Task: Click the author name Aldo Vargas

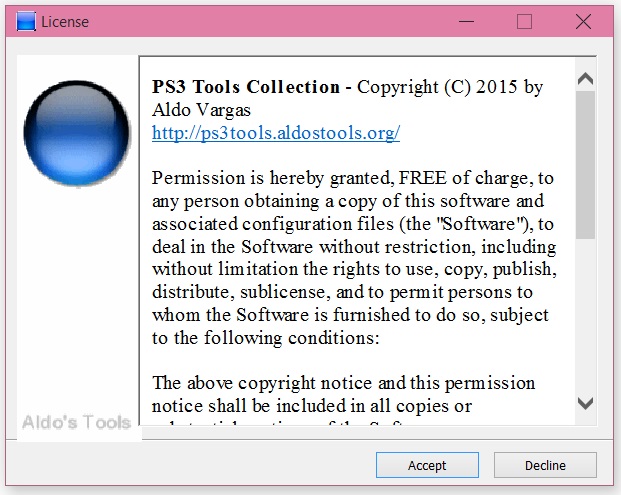Action: 201,110
